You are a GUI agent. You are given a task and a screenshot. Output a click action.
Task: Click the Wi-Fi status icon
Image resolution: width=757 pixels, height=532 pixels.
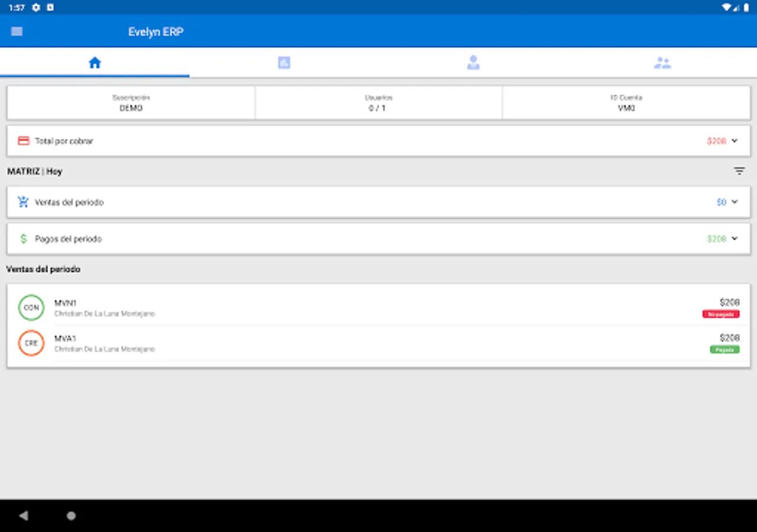coord(726,8)
